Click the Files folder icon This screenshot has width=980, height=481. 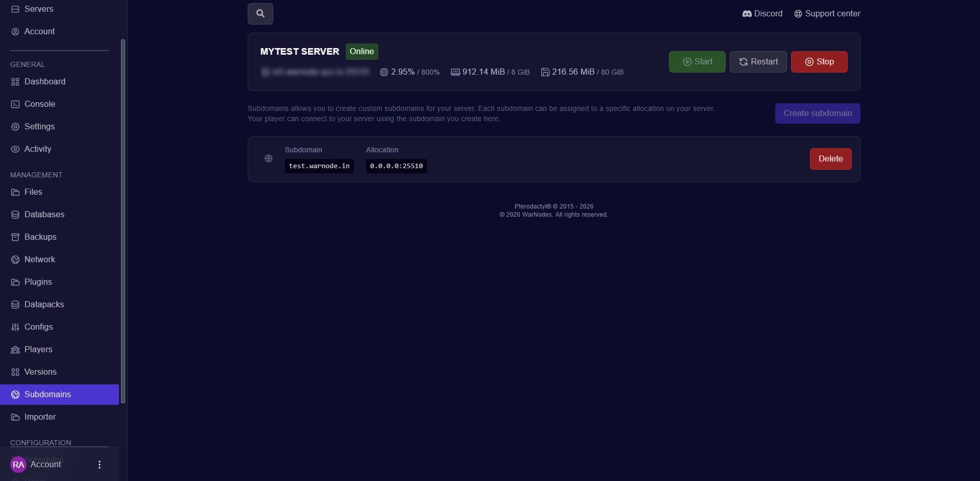click(15, 192)
